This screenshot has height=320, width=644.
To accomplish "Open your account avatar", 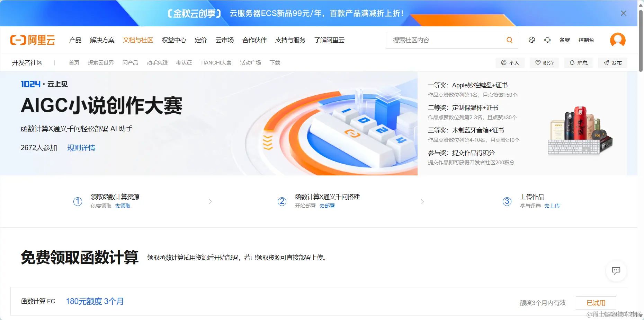I will coord(618,40).
